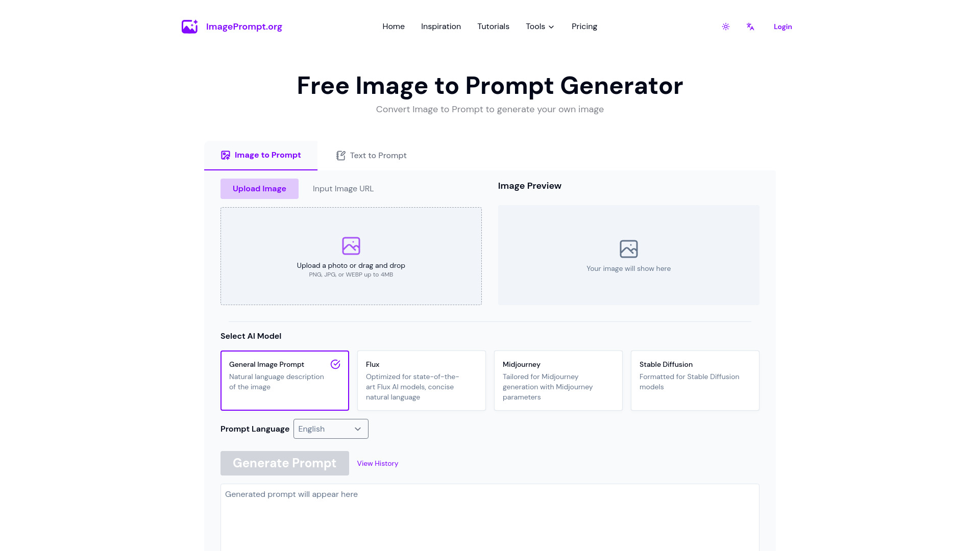
Task: Select the Text to Prompt tab
Action: [371, 156]
